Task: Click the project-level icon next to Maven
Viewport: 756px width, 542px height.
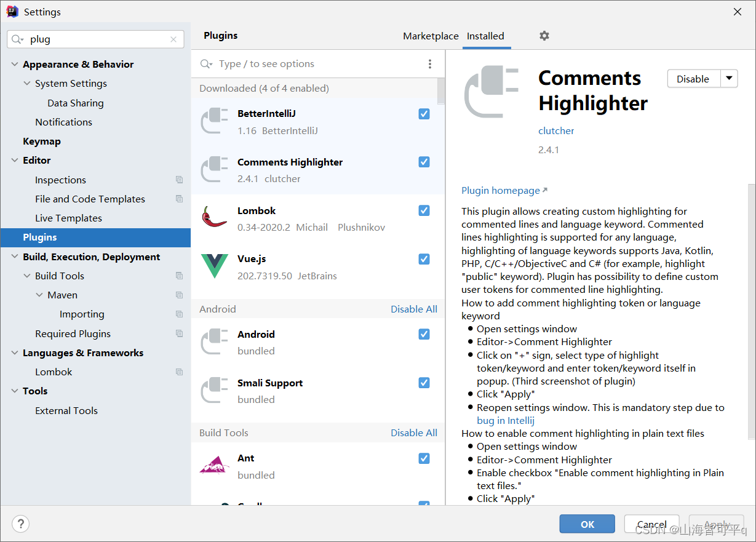Action: click(x=179, y=295)
